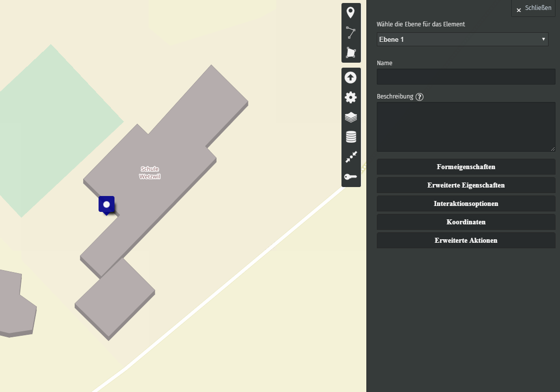
Task: Click the help icon beside Beschreibung
Action: click(x=420, y=97)
